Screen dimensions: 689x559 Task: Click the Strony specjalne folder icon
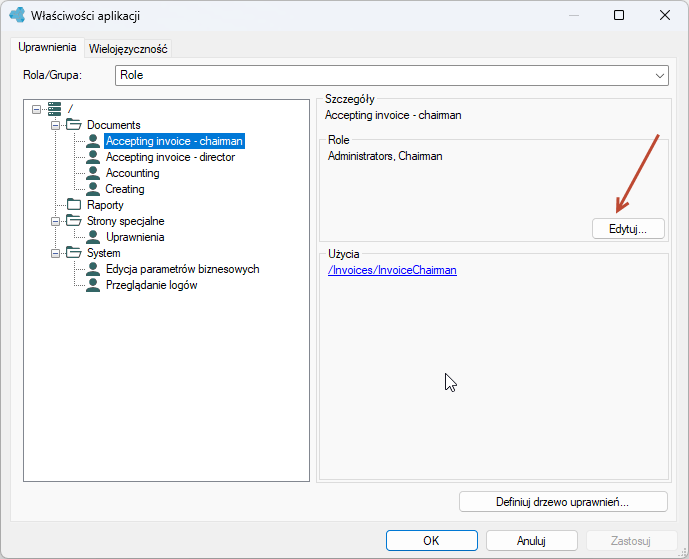click(73, 221)
